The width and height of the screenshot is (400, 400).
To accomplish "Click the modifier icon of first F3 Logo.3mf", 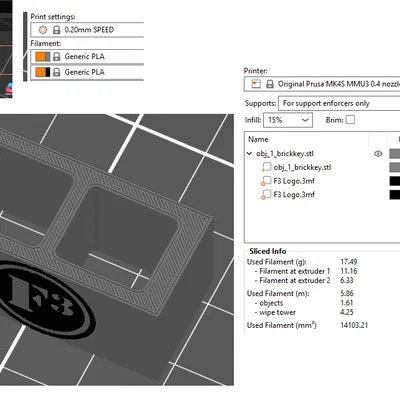I will click(266, 181).
